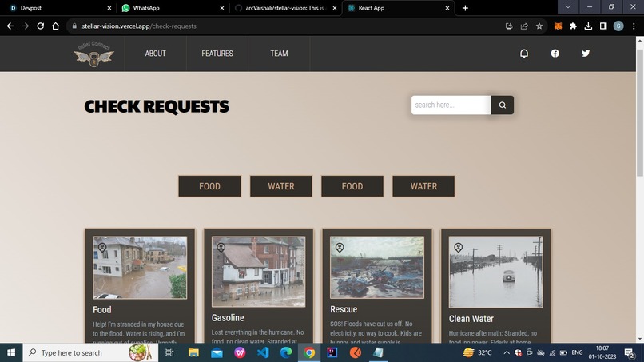
Task: Open Chrome profile avatar
Action: point(618,26)
